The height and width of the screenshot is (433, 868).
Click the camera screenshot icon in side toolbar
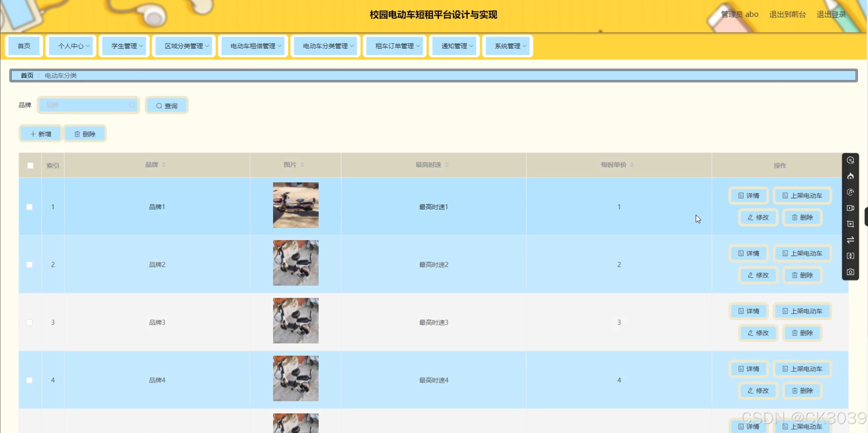point(850,272)
